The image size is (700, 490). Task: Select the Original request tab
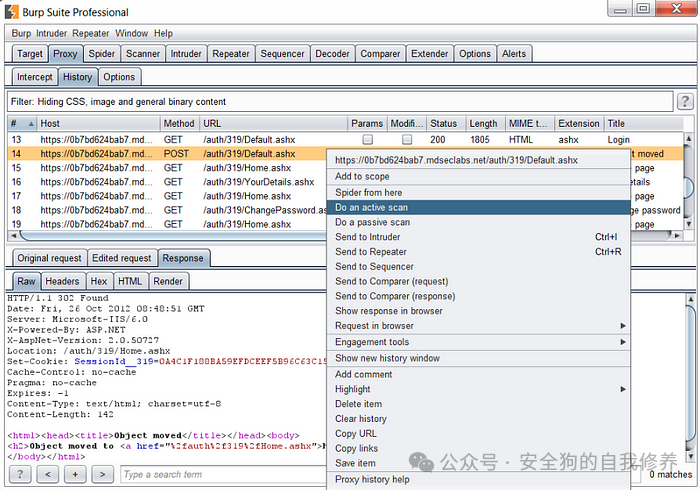point(49,258)
